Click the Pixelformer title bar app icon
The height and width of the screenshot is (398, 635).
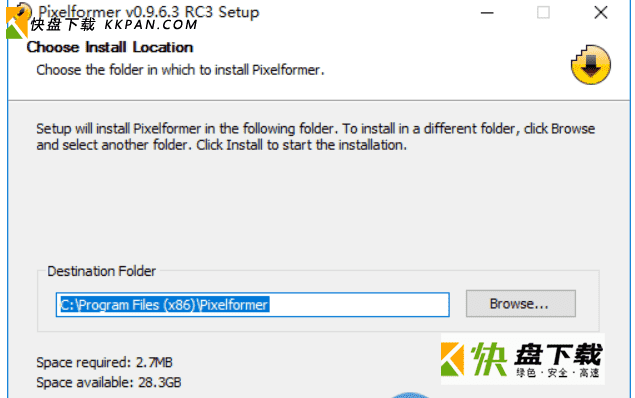point(25,9)
